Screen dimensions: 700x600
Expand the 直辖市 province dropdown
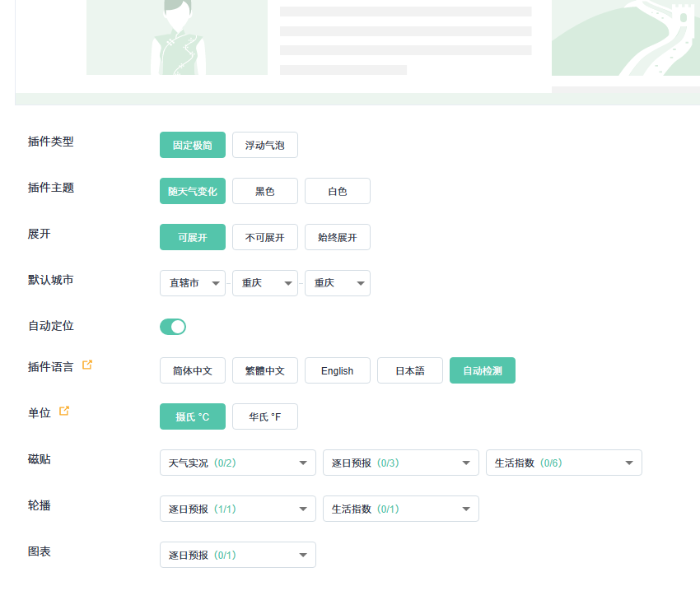[193, 283]
